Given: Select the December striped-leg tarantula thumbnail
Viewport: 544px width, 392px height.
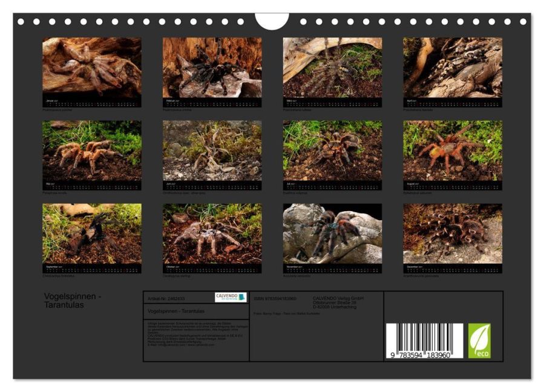Looking at the screenshot, I should click(453, 234).
